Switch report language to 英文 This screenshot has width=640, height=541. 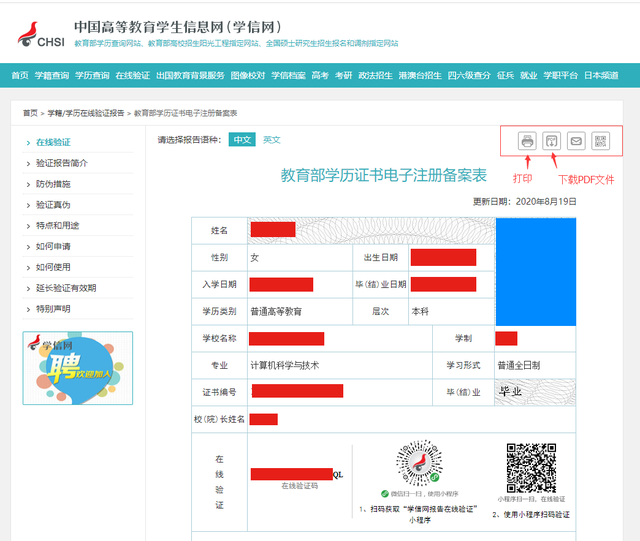tap(272, 140)
